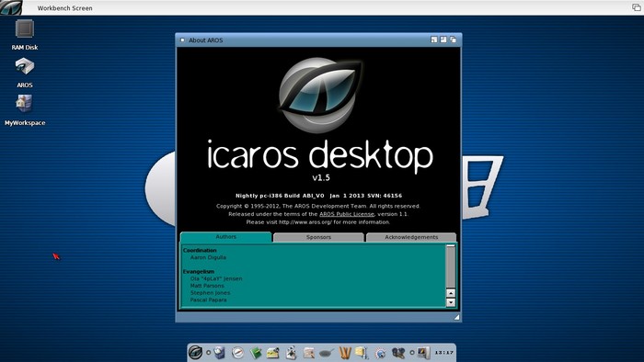Open the RAM Disk desktop icon
Screen dimensions: 644x362
[x=25, y=29]
